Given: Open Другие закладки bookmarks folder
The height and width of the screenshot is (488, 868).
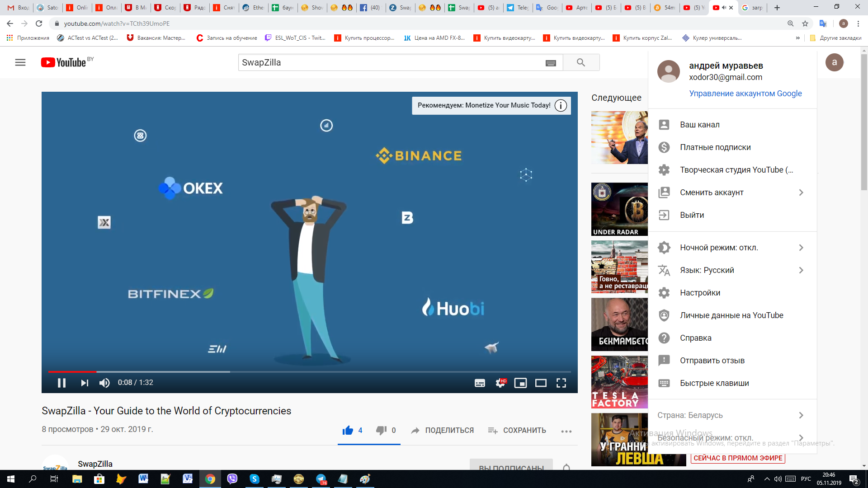Looking at the screenshot, I should tap(835, 38).
